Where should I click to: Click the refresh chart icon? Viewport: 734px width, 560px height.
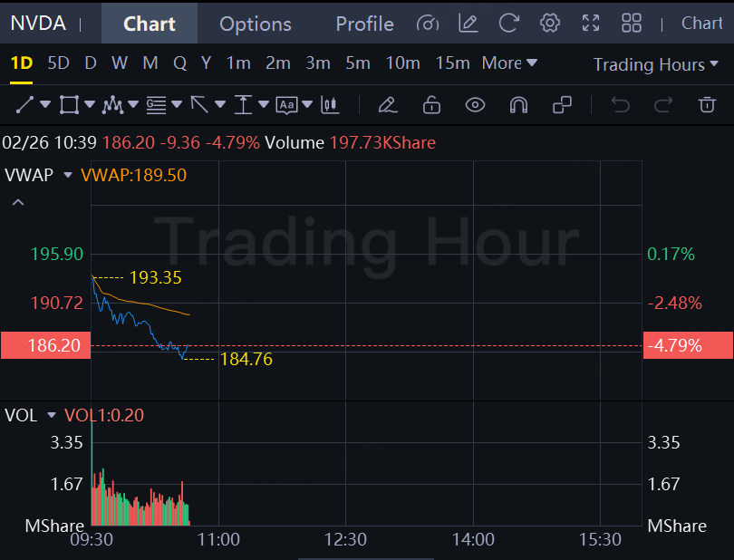pyautogui.click(x=509, y=24)
